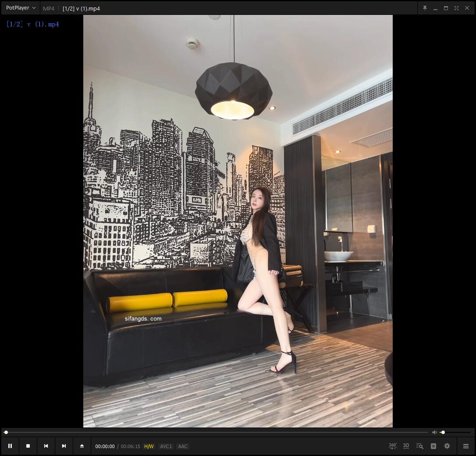This screenshot has width=476, height=456.
Task: Toggle 360° video mode
Action: tap(393, 446)
